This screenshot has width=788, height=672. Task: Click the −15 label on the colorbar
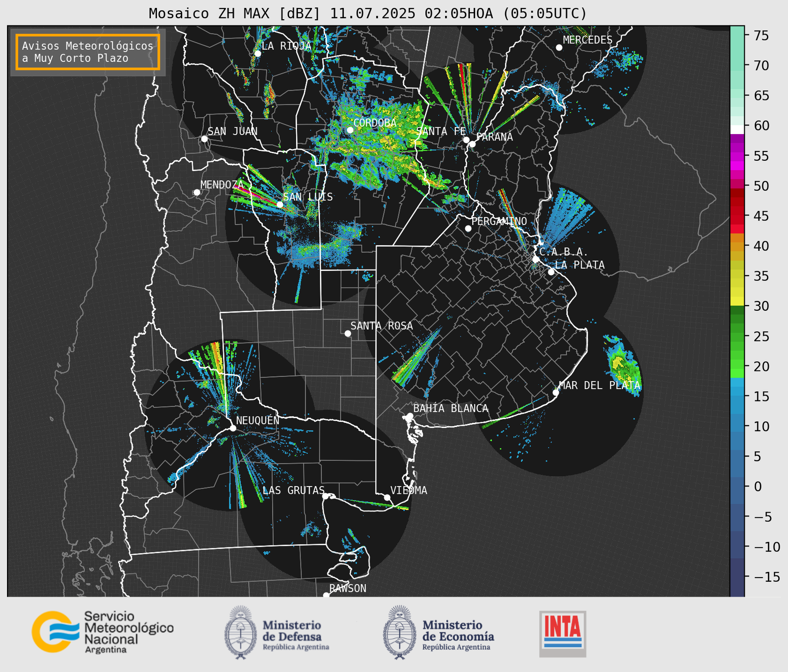pos(767,577)
